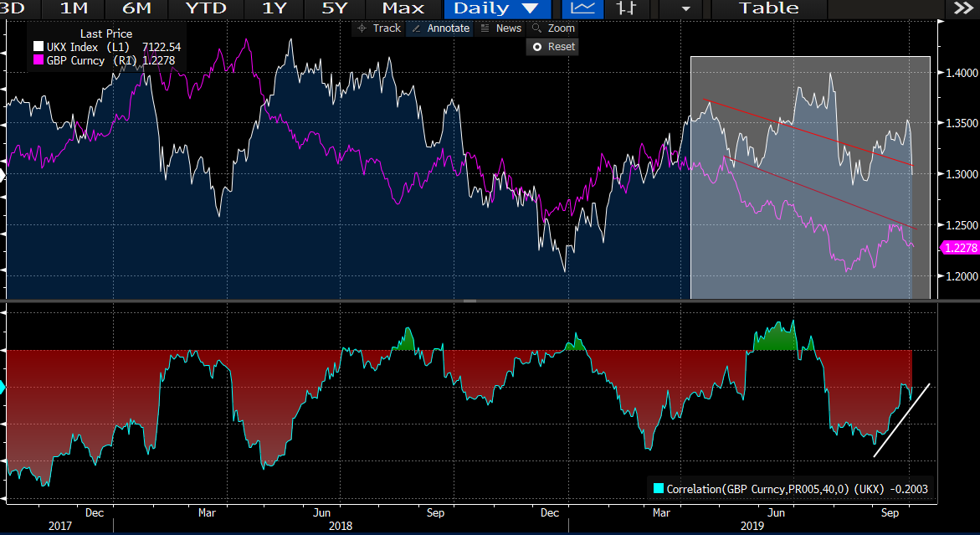Click the 2017 year label
Image resolution: width=980 pixels, height=535 pixels.
pos(60,526)
